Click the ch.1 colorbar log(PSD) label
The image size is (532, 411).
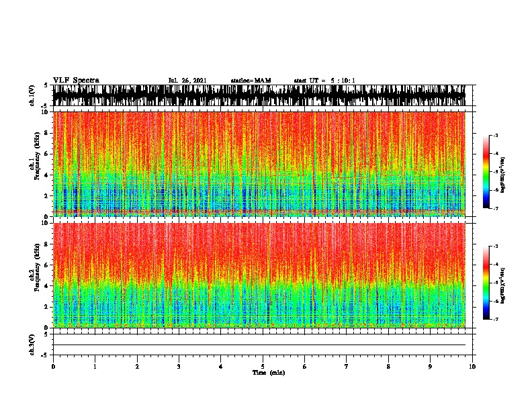(502, 175)
